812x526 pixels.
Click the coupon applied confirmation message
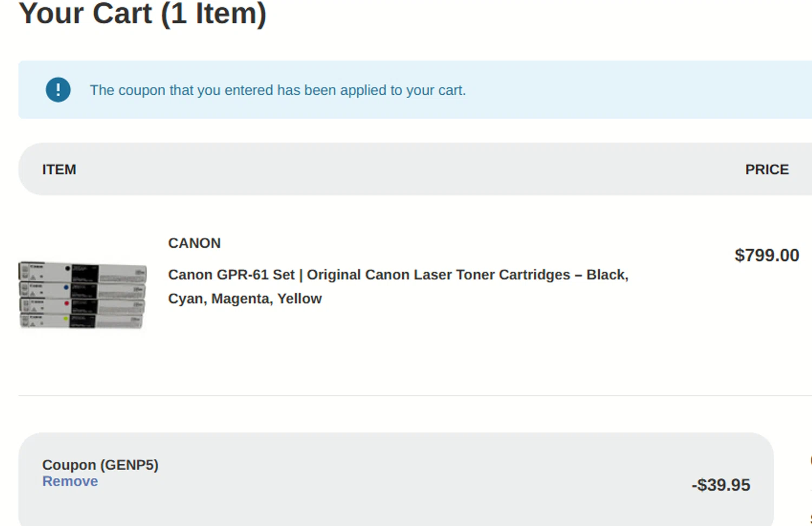coord(278,90)
